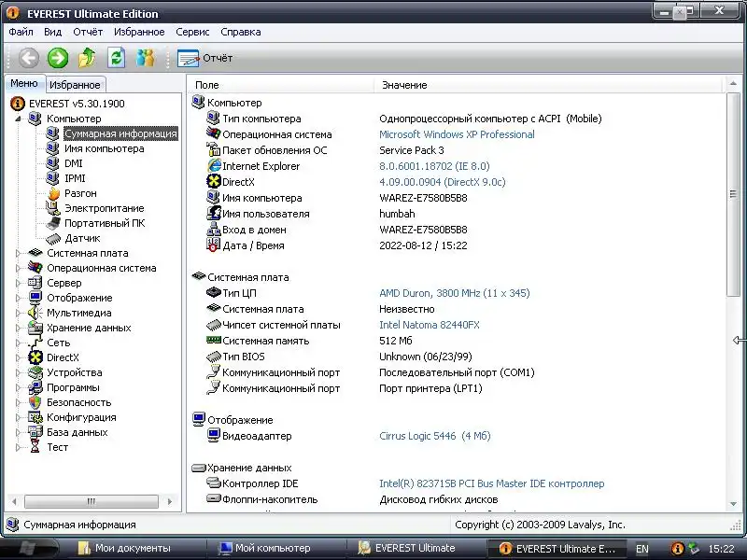Viewport: 747px width, 560px height.
Task: Click the users icon in the toolbar
Action: 146,58
